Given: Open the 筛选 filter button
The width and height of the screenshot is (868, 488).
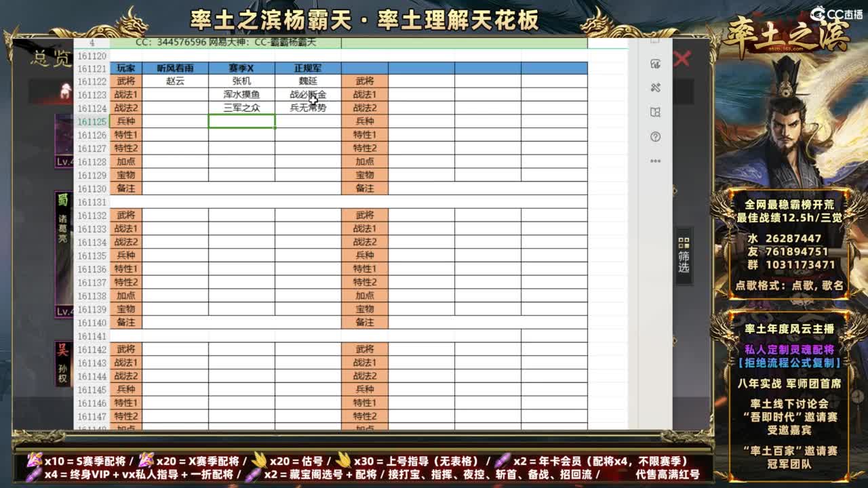Looking at the screenshot, I should click(684, 256).
